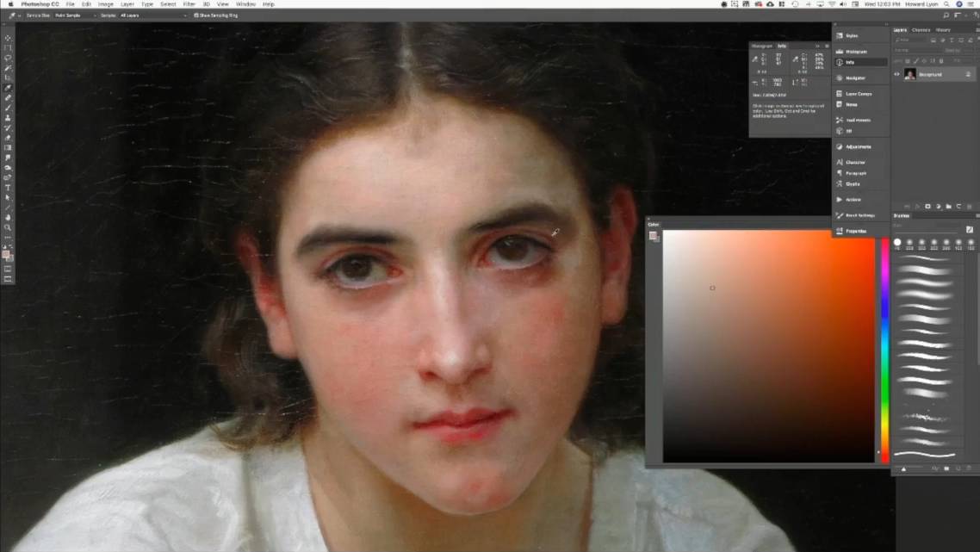The image size is (980, 552).
Task: Add a layer mask button
Action: [x=928, y=207]
